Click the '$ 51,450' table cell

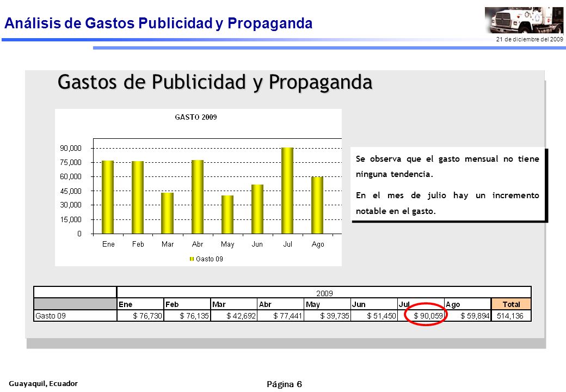[x=374, y=316]
